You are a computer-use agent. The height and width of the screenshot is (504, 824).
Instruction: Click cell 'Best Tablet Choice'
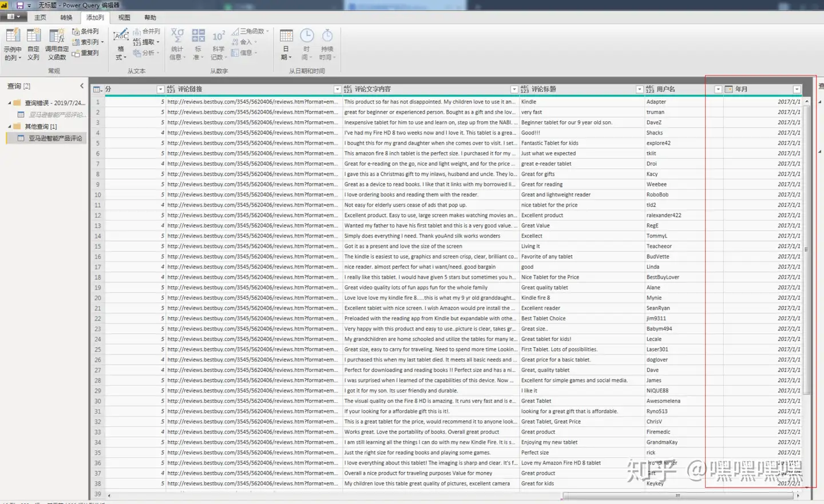pyautogui.click(x=581, y=318)
